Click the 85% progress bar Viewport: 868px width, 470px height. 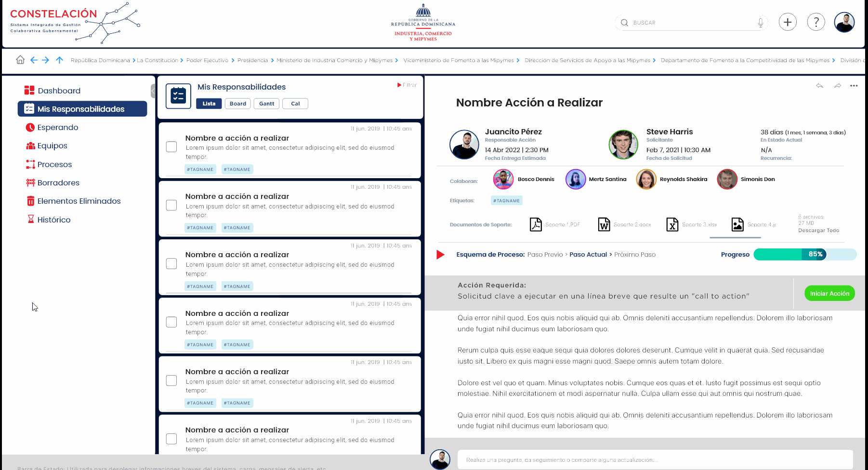(x=804, y=254)
